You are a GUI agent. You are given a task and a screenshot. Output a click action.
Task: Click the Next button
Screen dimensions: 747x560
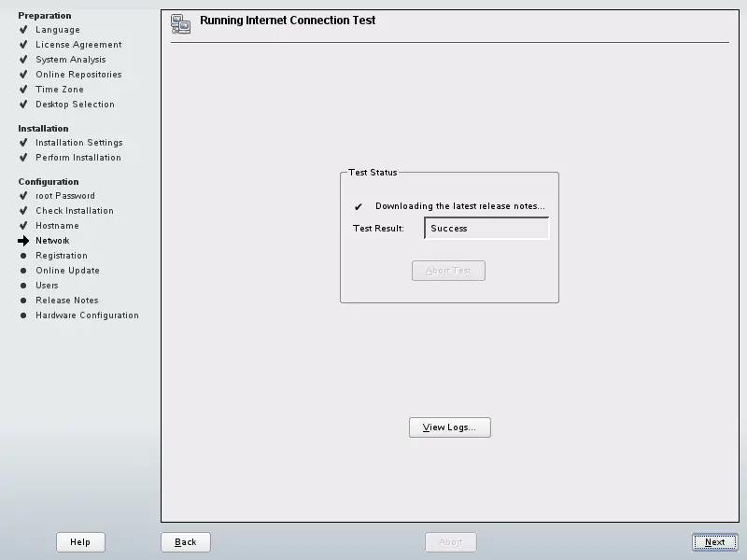tap(714, 542)
